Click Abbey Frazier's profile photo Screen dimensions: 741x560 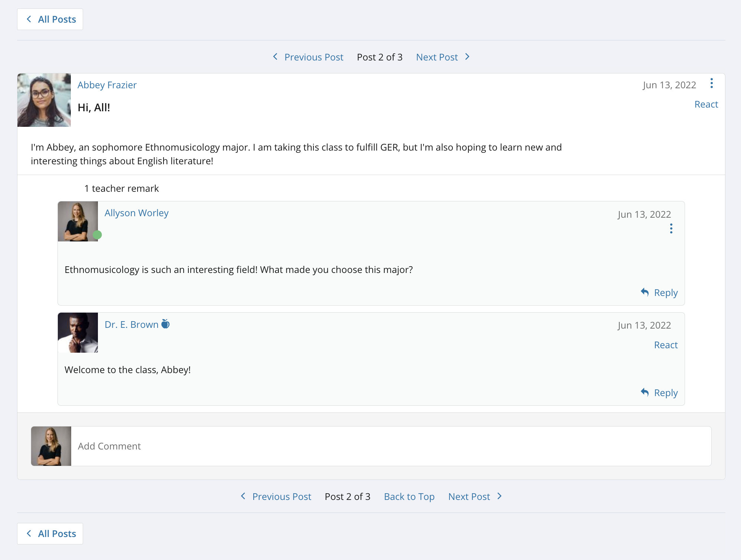pos(44,100)
